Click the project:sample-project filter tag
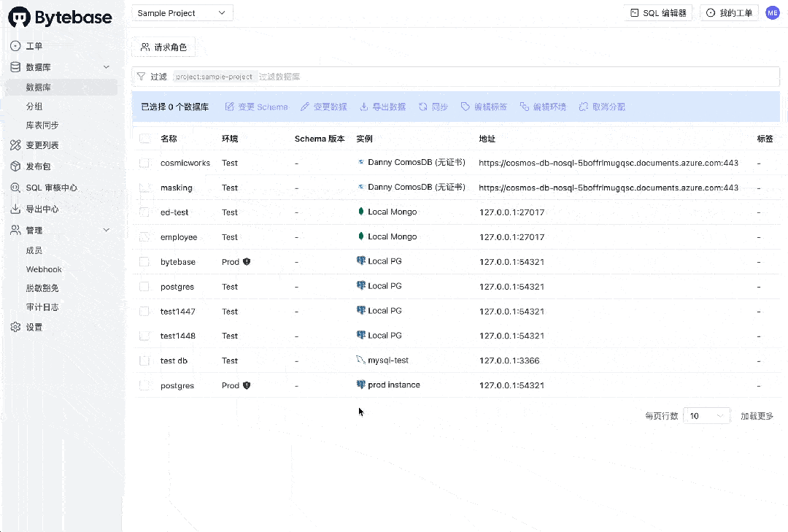The image size is (788, 532). click(215, 77)
